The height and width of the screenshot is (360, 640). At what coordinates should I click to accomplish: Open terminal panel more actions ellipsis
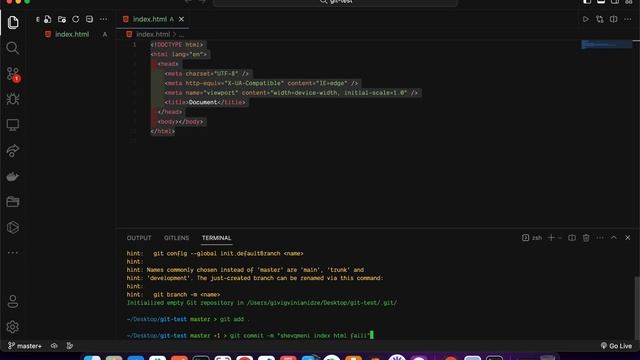tap(600, 238)
